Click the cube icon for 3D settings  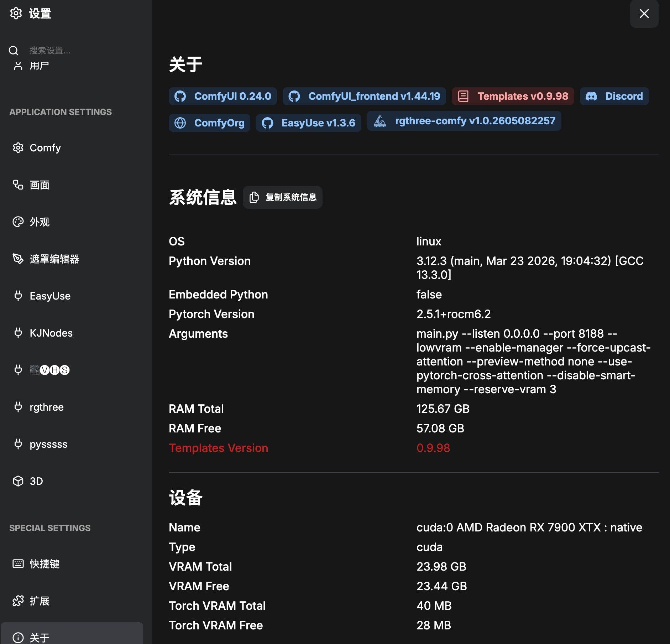coord(18,481)
